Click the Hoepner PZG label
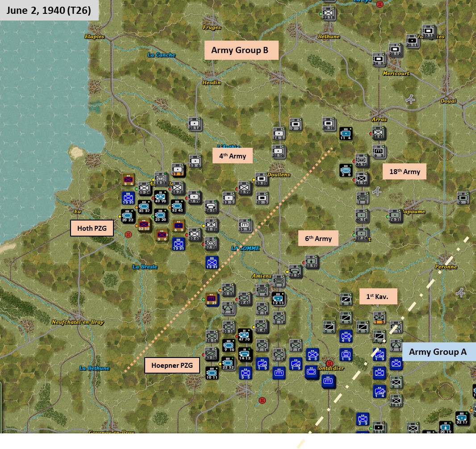 [x=172, y=365]
